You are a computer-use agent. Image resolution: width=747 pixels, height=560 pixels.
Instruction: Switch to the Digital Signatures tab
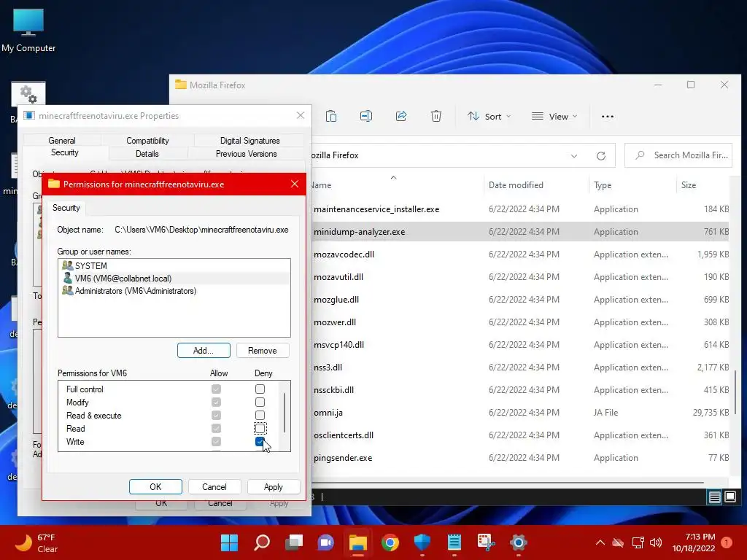[x=249, y=141]
